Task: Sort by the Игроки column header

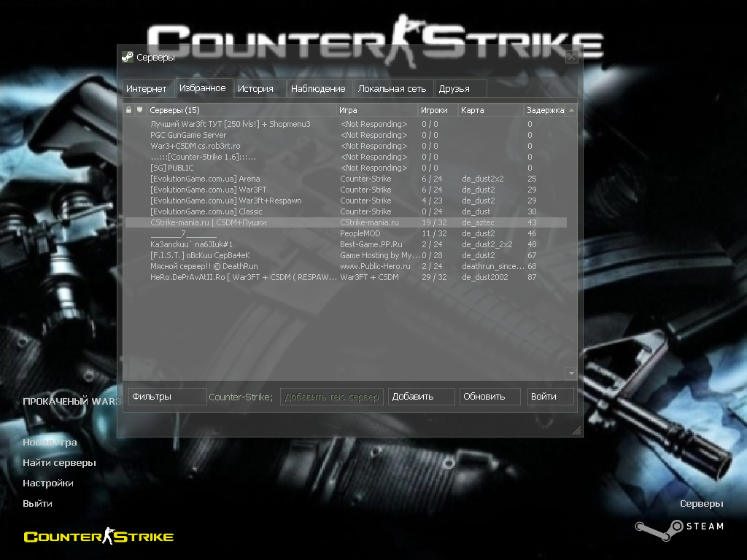Action: tap(438, 110)
